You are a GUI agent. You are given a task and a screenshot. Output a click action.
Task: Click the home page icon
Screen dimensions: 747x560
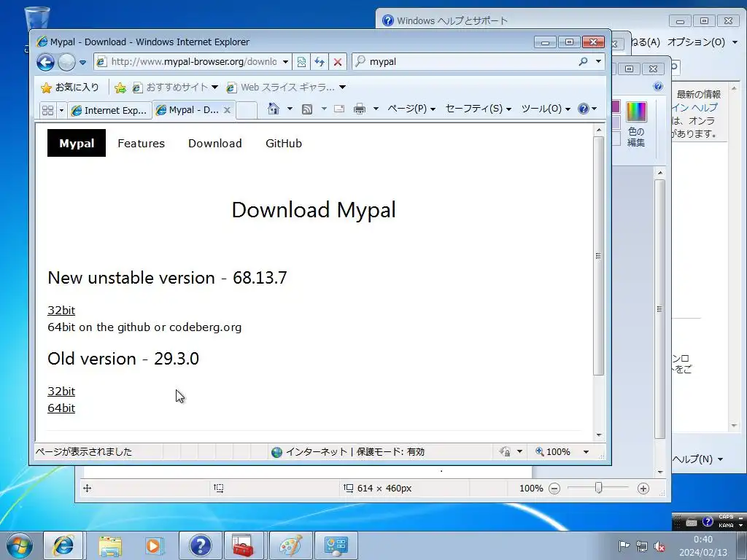[274, 109]
